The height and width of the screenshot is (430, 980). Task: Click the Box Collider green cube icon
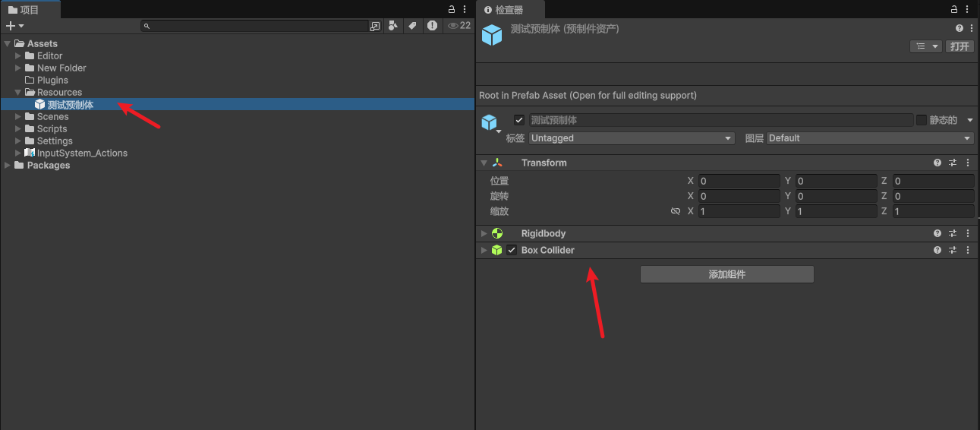pyautogui.click(x=497, y=250)
